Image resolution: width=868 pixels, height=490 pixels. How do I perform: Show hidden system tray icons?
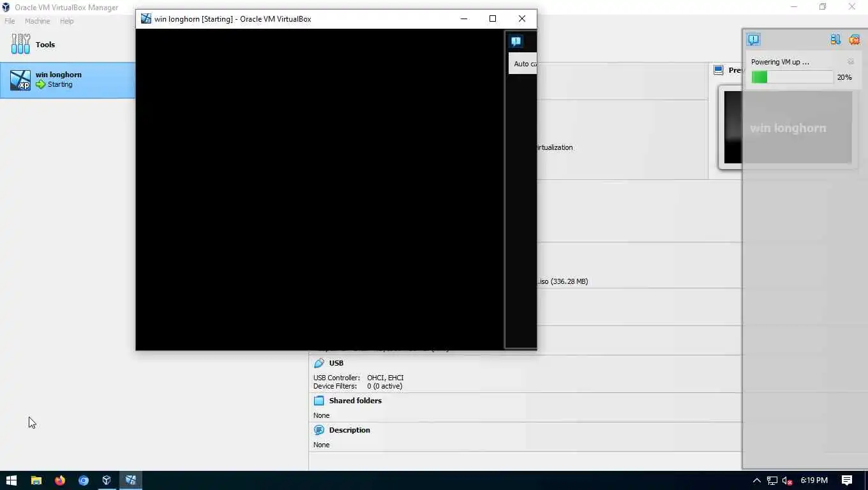(x=757, y=480)
